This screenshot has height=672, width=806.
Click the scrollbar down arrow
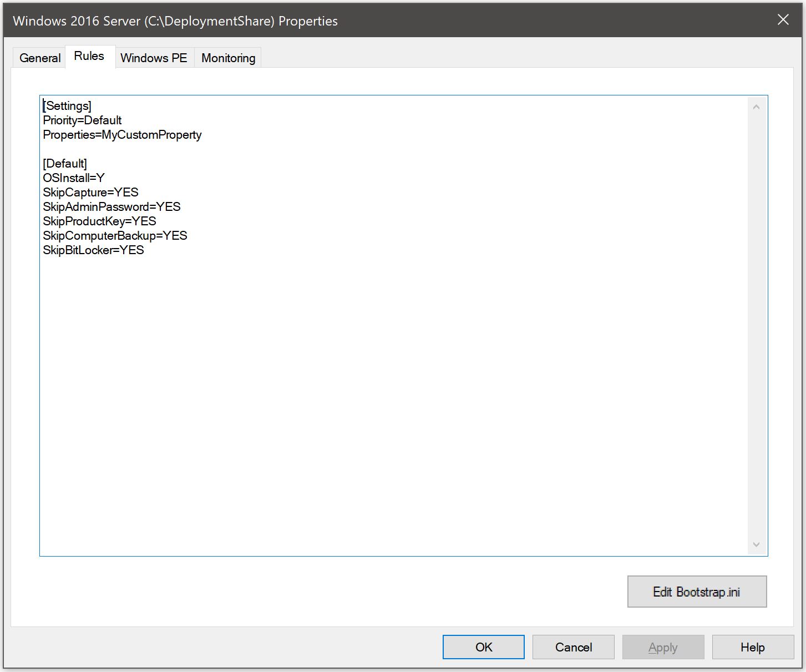757,545
